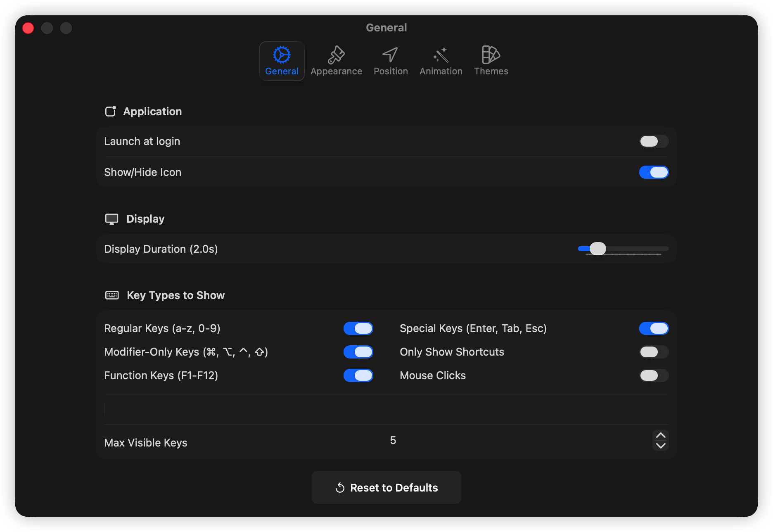Toggle Modifier-Only Keys switch off
This screenshot has width=773, height=532.
coord(358,352)
